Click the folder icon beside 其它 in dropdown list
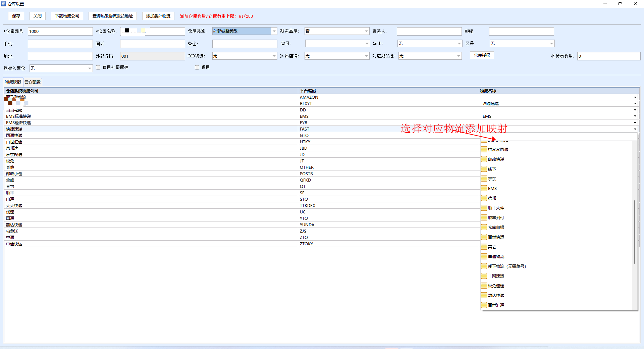Screen dimensions: 644x349 [x=484, y=247]
